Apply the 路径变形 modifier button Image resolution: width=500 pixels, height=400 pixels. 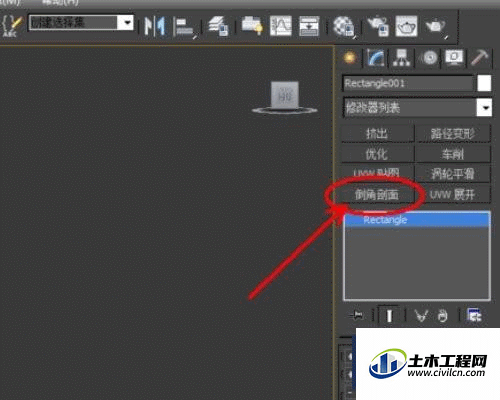click(x=453, y=134)
